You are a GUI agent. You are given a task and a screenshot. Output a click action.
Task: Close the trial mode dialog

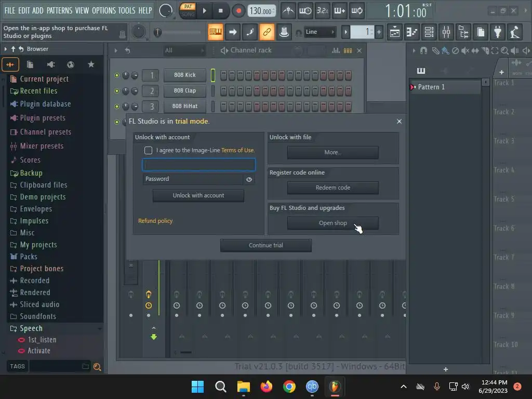pyautogui.click(x=400, y=122)
